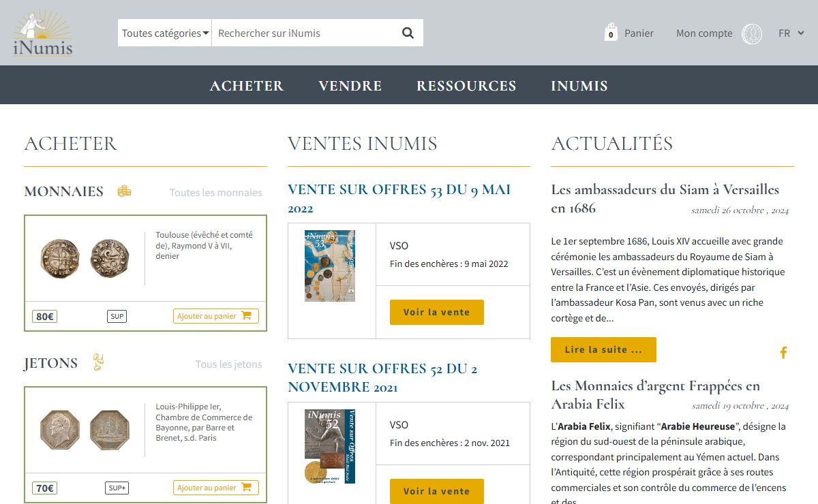Click the JETONS subsection heading
The image size is (818, 504).
coord(51,363)
